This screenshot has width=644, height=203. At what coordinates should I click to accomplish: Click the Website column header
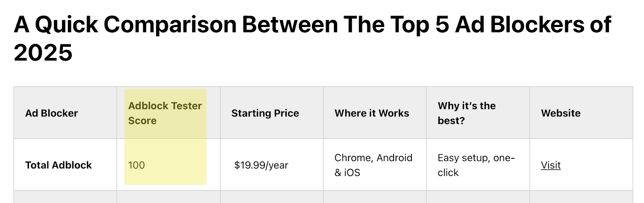[561, 113]
